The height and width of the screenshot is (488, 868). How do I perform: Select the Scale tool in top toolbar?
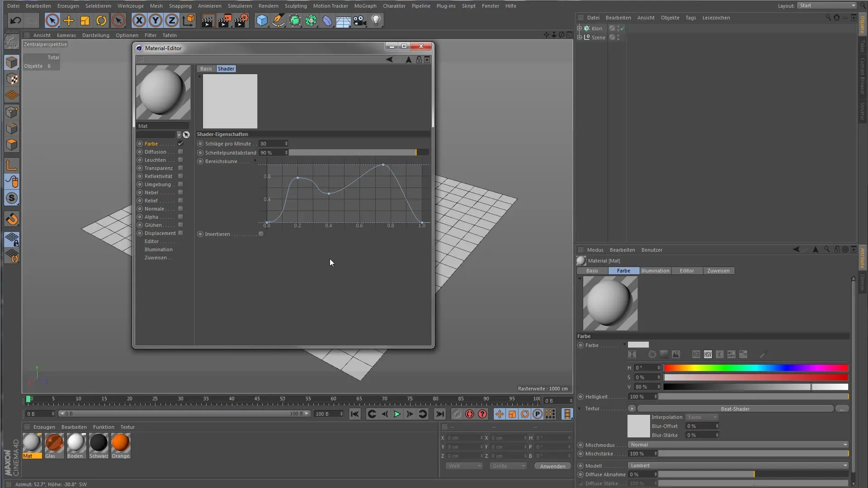tap(85, 20)
